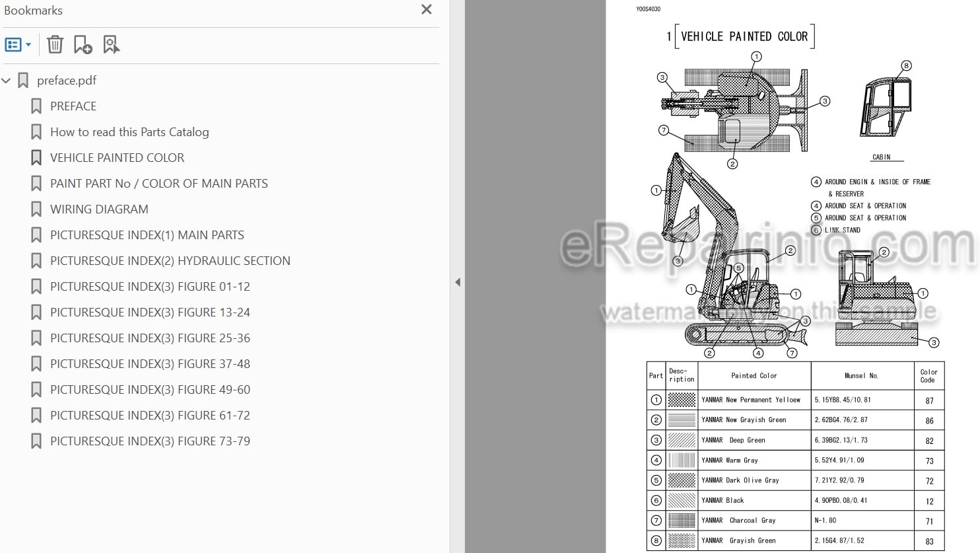The image size is (980, 553).
Task: Collapse the preface.pdf bookmark tree
Action: tap(7, 81)
